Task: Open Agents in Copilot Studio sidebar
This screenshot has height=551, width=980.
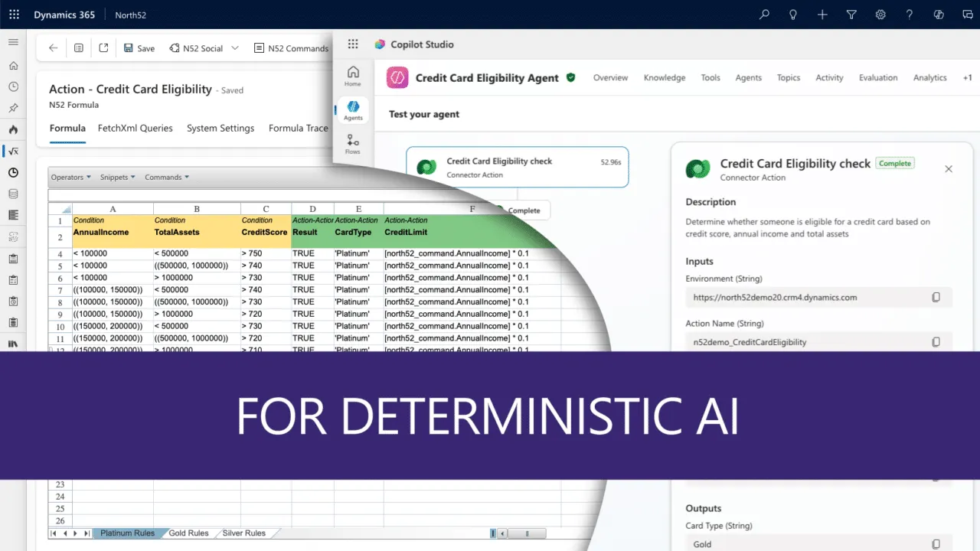Action: 353,111
